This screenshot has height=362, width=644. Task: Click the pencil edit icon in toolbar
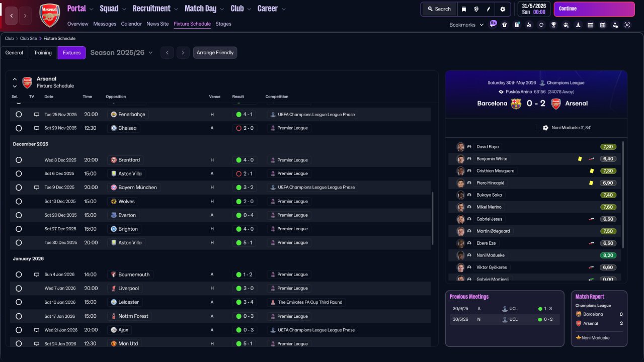tap(488, 9)
